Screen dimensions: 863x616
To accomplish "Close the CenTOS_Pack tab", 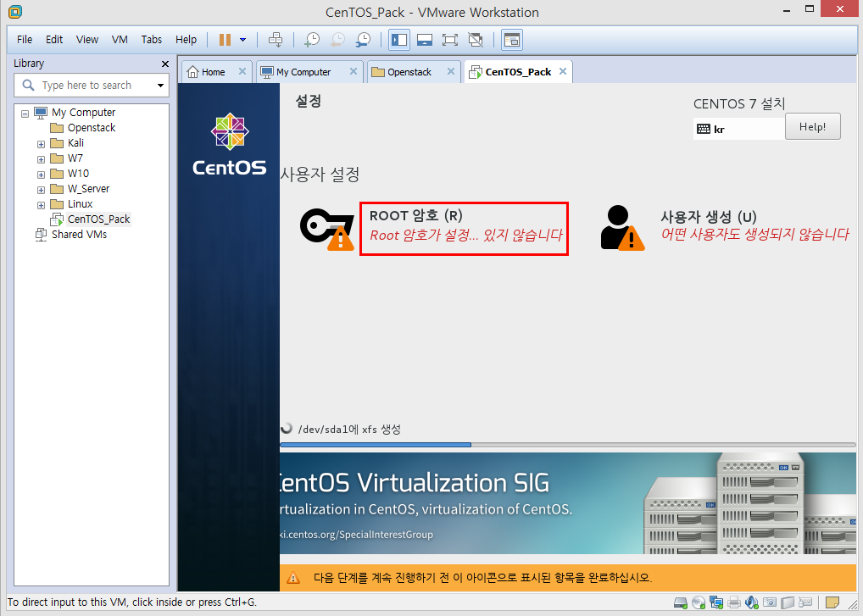I will 563,71.
